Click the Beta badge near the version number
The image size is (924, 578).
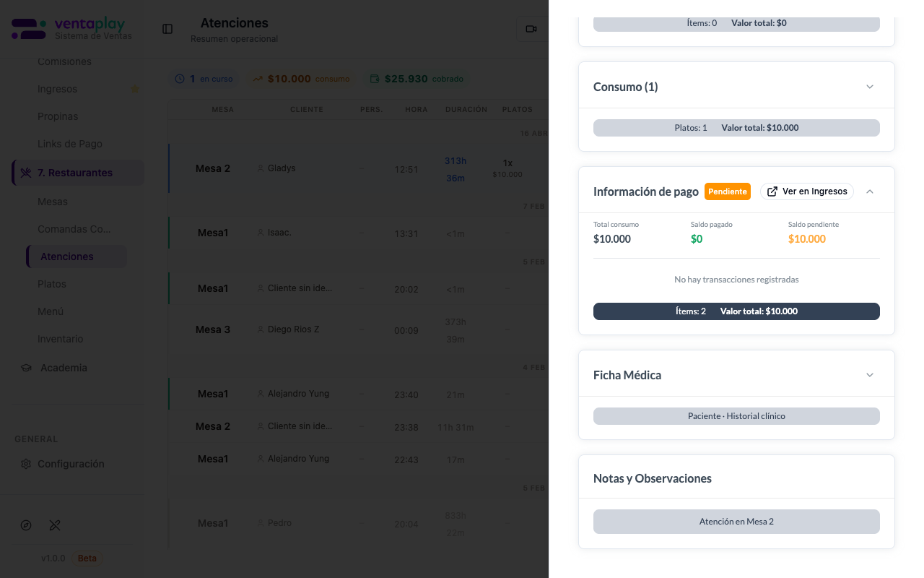pos(86,558)
